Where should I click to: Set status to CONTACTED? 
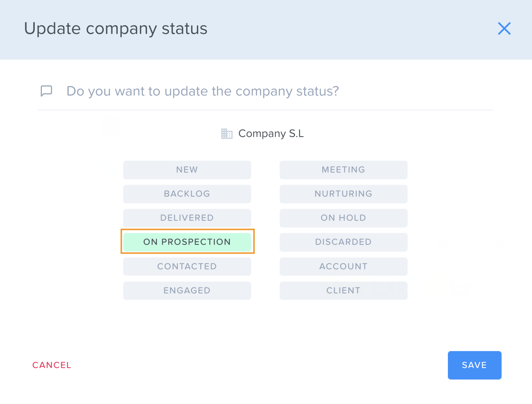pos(187,267)
